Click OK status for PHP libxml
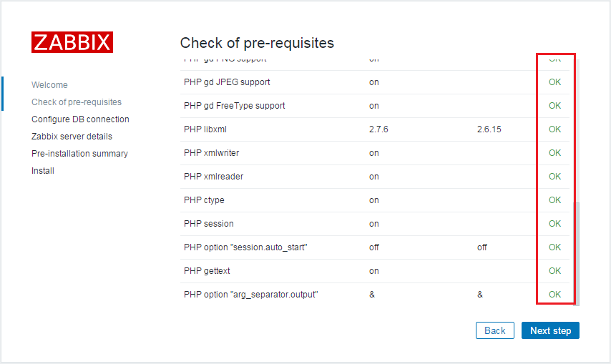The height and width of the screenshot is (364, 611). [554, 129]
